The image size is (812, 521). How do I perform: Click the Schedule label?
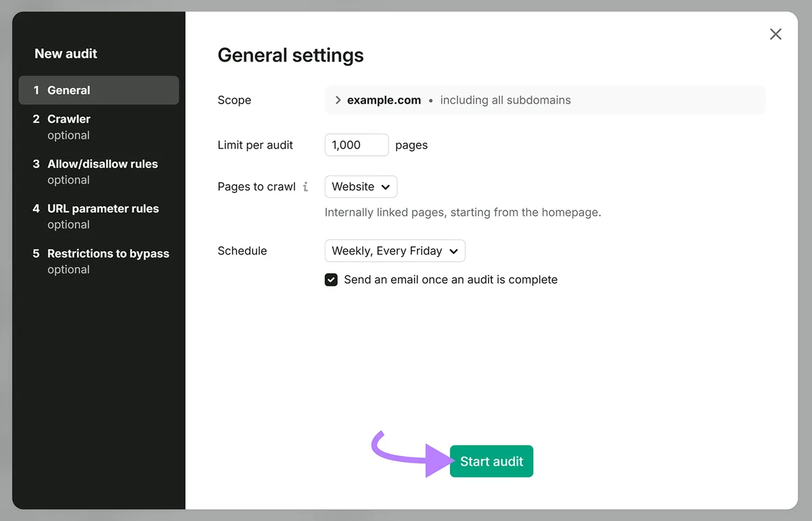pyautogui.click(x=242, y=251)
